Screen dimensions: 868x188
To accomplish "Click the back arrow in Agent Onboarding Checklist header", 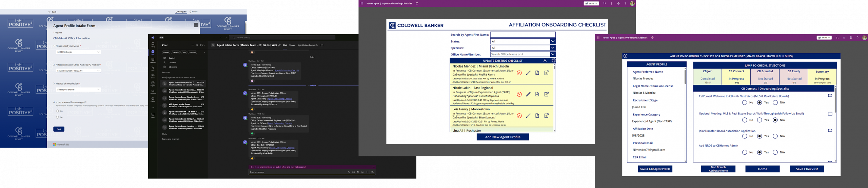I will (625, 56).
